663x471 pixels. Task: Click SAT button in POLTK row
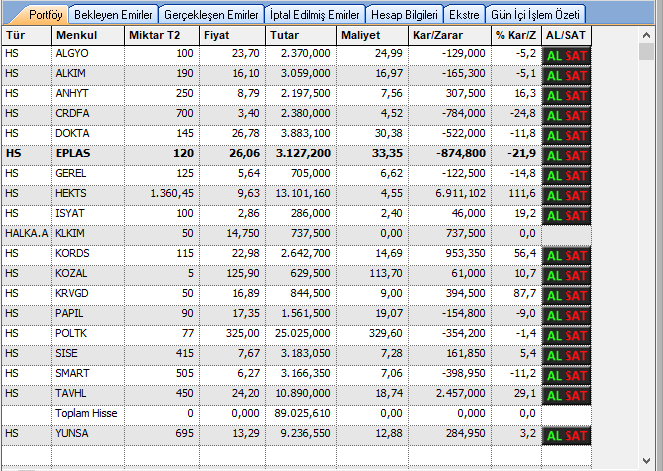pos(576,336)
